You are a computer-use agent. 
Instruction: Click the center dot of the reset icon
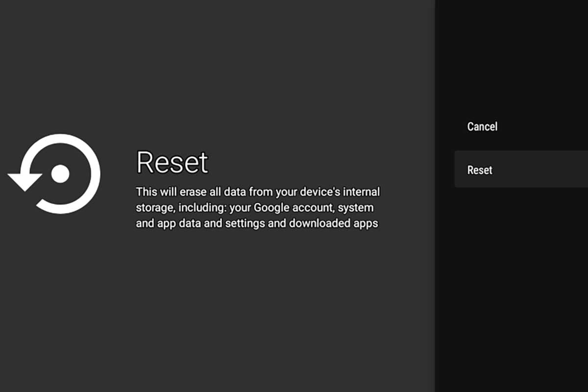(60, 174)
